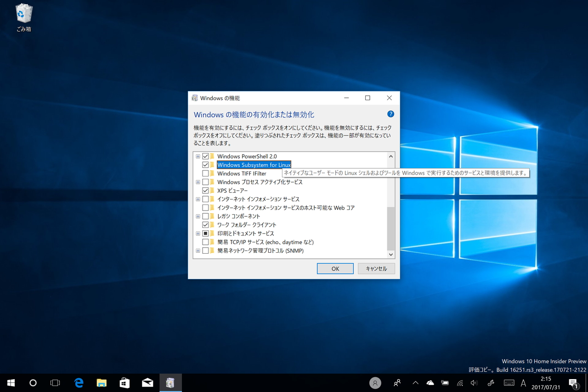Click the volume icon in the tray
Image resolution: width=588 pixels, height=392 pixels.
[x=474, y=382]
